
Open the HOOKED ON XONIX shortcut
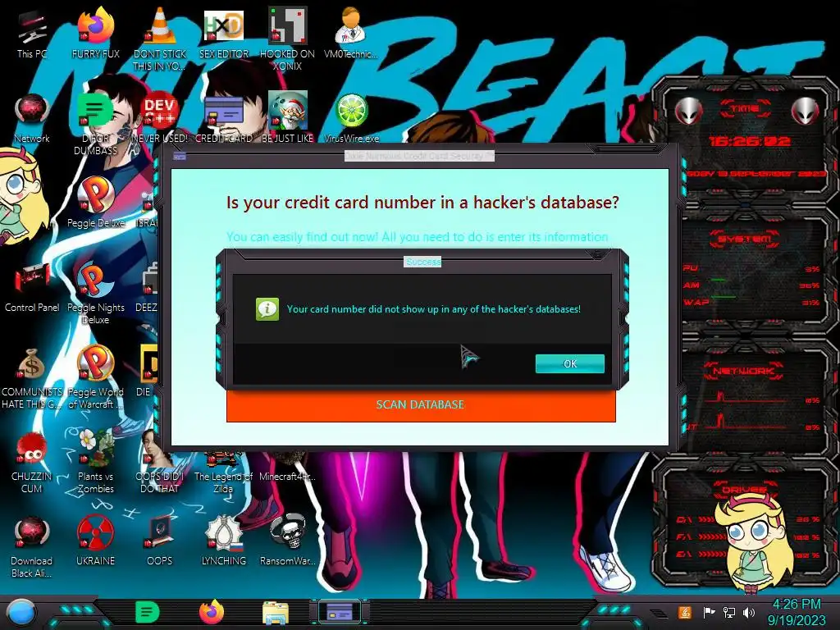(x=287, y=38)
